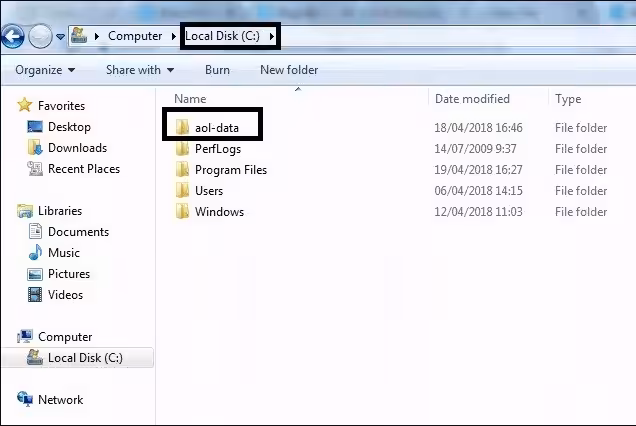
Task: Go back with the blue Back arrow
Action: (13, 37)
